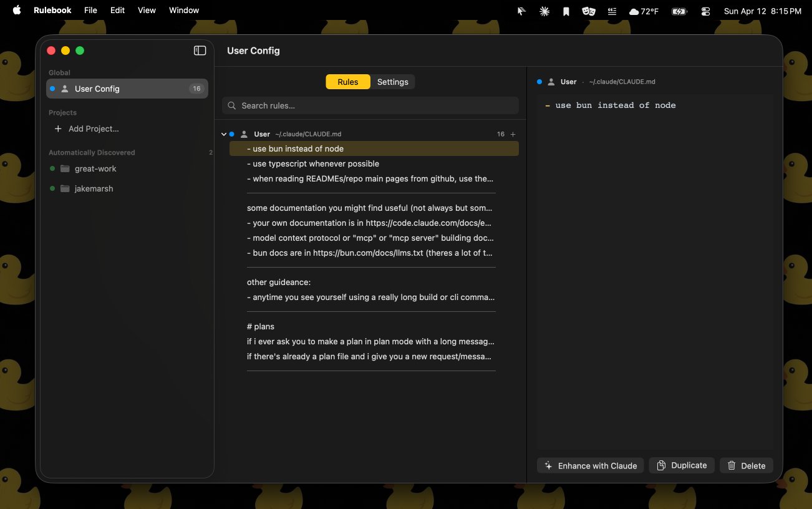Select rule about reading READMEs from github

tap(374, 178)
